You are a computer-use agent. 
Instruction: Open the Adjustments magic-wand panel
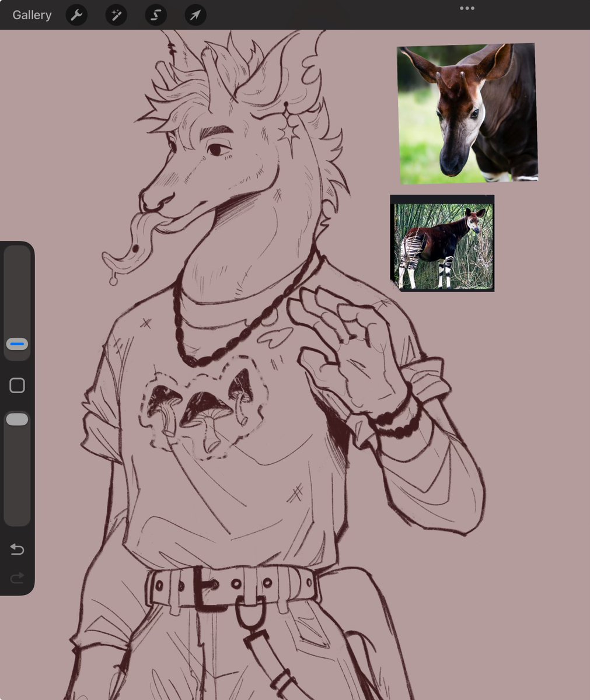point(116,15)
